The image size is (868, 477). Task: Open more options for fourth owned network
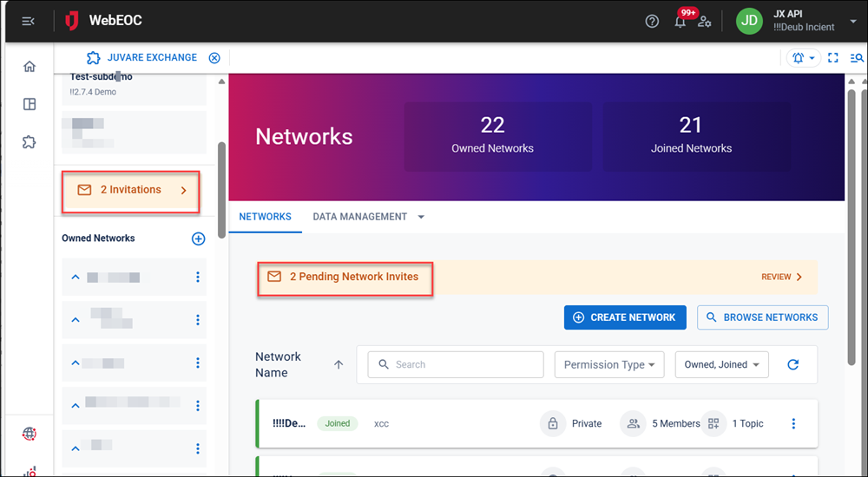coord(198,406)
